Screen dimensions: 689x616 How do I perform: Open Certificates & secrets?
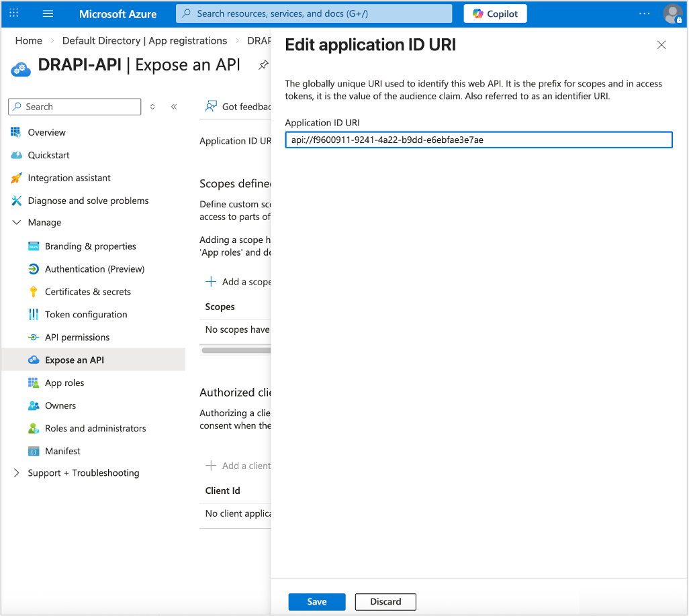click(x=88, y=291)
